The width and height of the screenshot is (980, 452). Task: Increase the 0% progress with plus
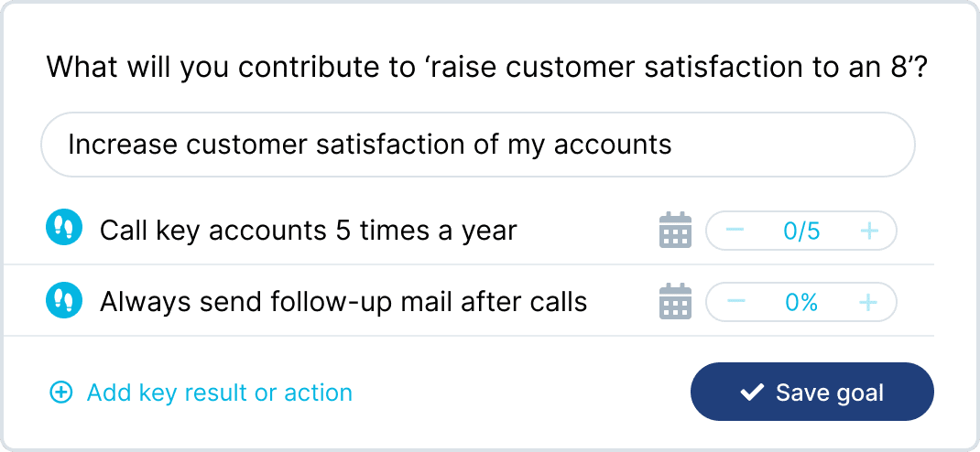pyautogui.click(x=869, y=302)
